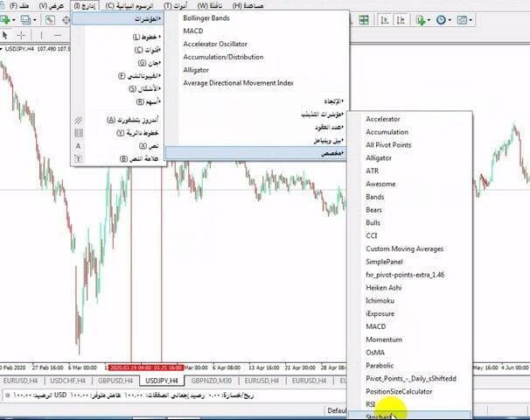Expand the الأشكال (S) shapes submenu
Viewport: 530px width, 420px height.
[117, 89]
